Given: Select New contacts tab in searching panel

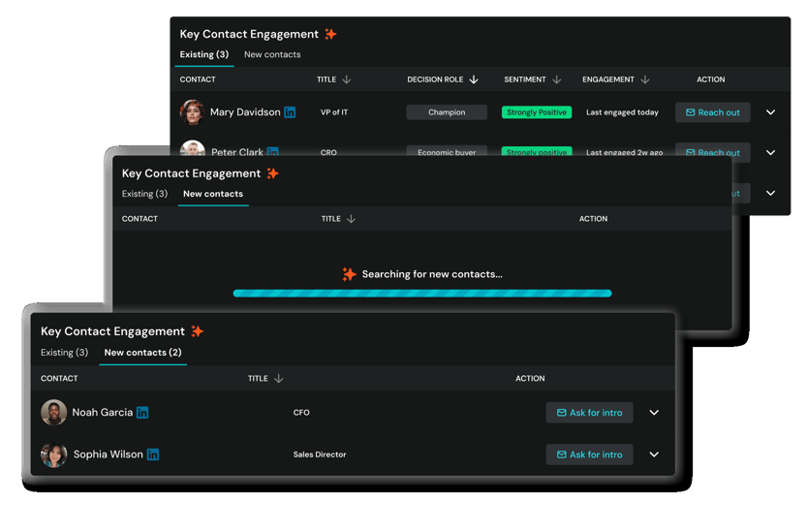Looking at the screenshot, I should coord(213,194).
